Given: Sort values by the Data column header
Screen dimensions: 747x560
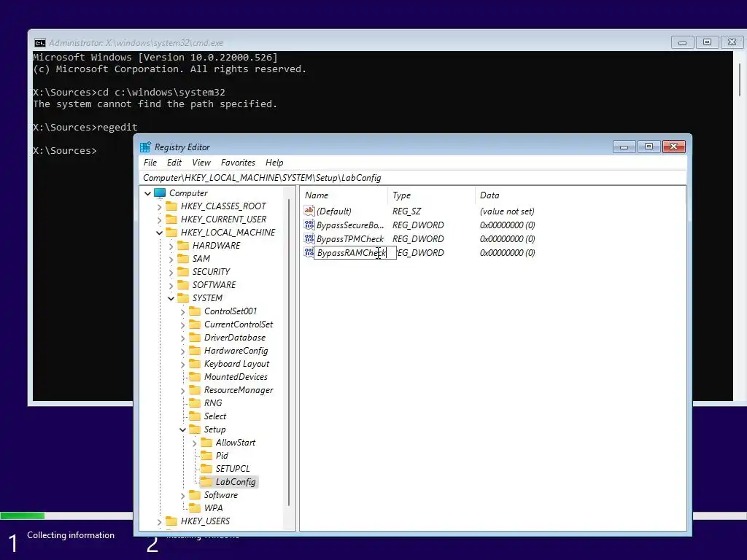Looking at the screenshot, I should pos(580,195).
